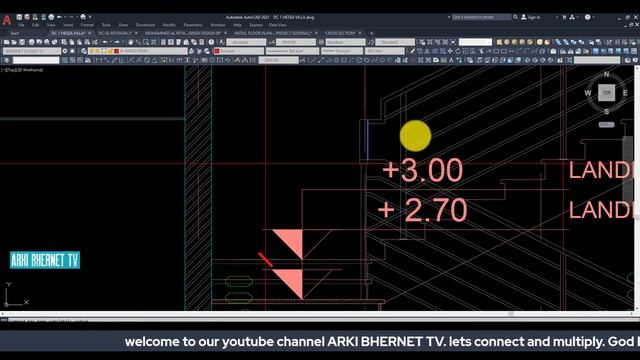
Task: Click the W compass label on ViewCube
Action: click(x=588, y=93)
